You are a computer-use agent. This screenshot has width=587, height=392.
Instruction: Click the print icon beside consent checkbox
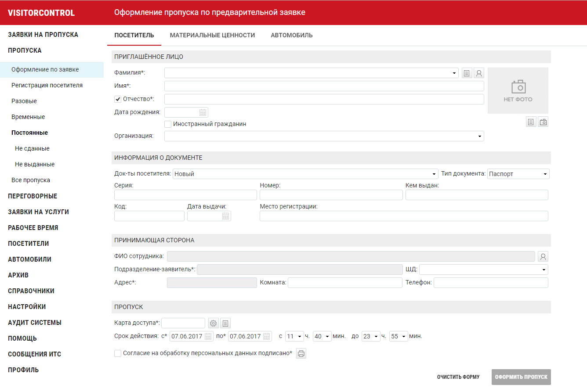[x=301, y=353]
